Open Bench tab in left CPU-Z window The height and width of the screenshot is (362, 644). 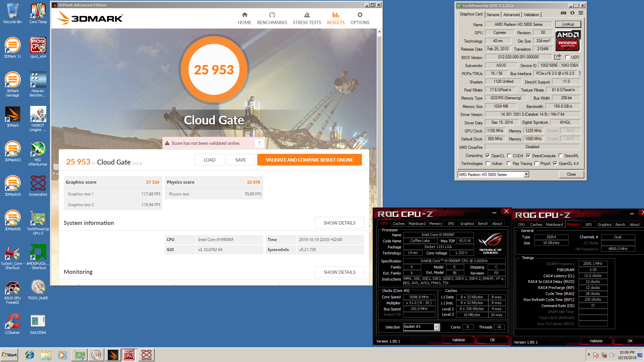pyautogui.click(x=483, y=224)
